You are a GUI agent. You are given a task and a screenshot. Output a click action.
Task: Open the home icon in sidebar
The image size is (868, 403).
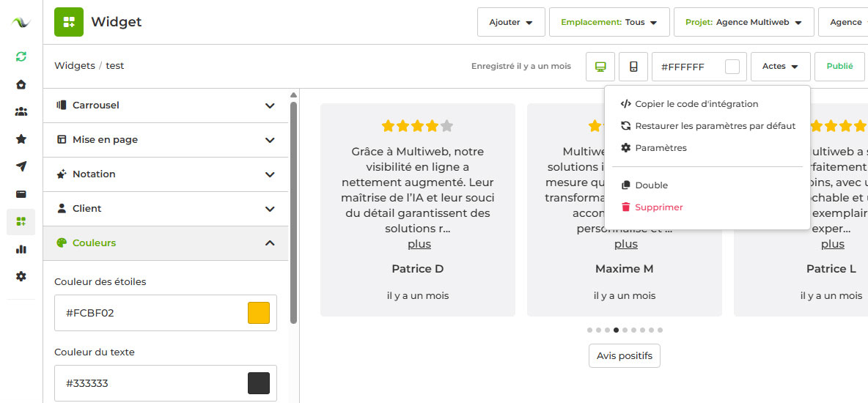point(21,84)
